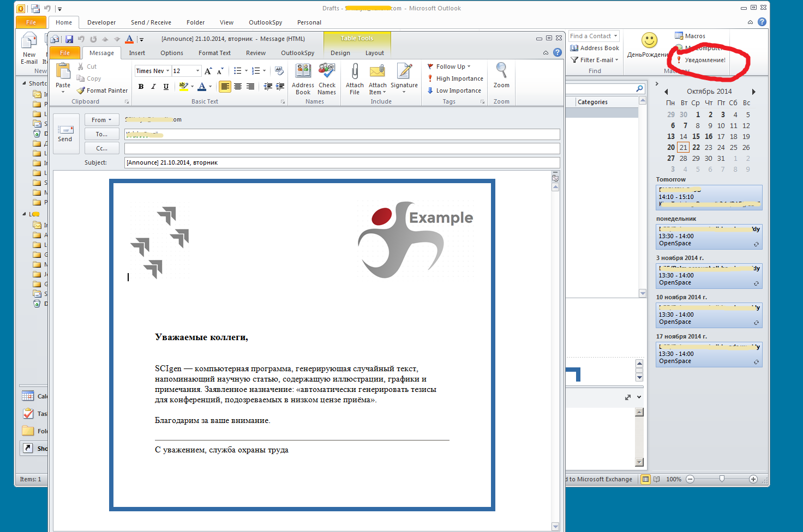Image resolution: width=803 pixels, height=532 pixels.
Task: Toggle High Importance tag
Action: point(455,78)
